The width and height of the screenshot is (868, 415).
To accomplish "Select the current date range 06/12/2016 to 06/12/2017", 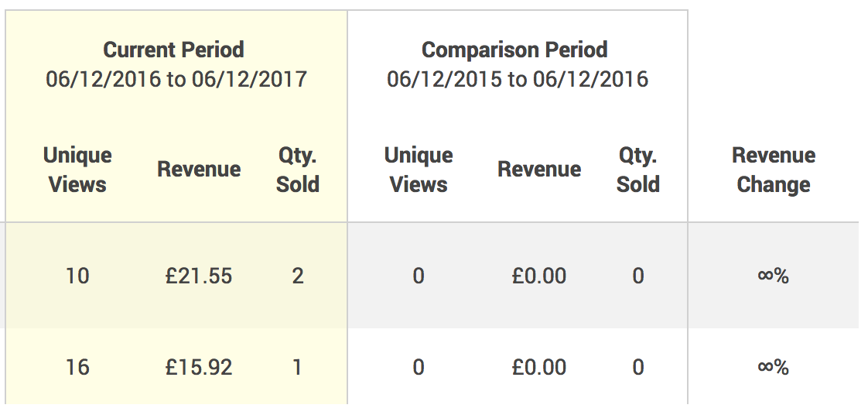I will point(176,79).
